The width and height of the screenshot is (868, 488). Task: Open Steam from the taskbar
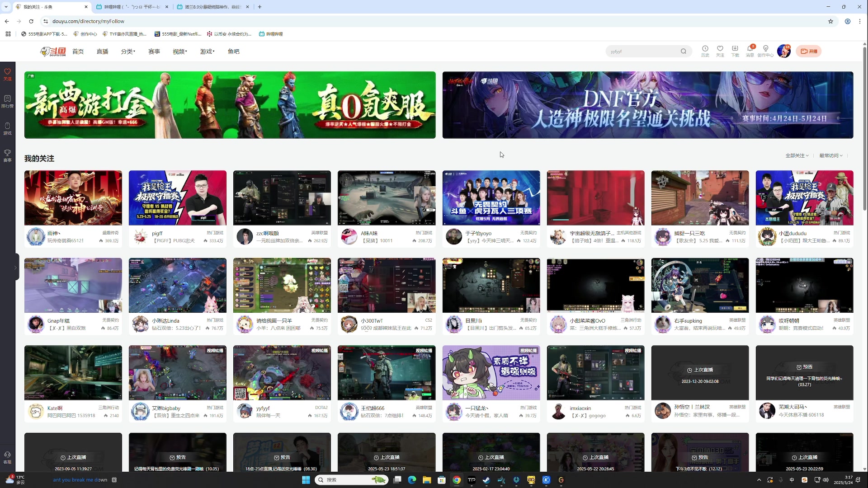point(486,480)
